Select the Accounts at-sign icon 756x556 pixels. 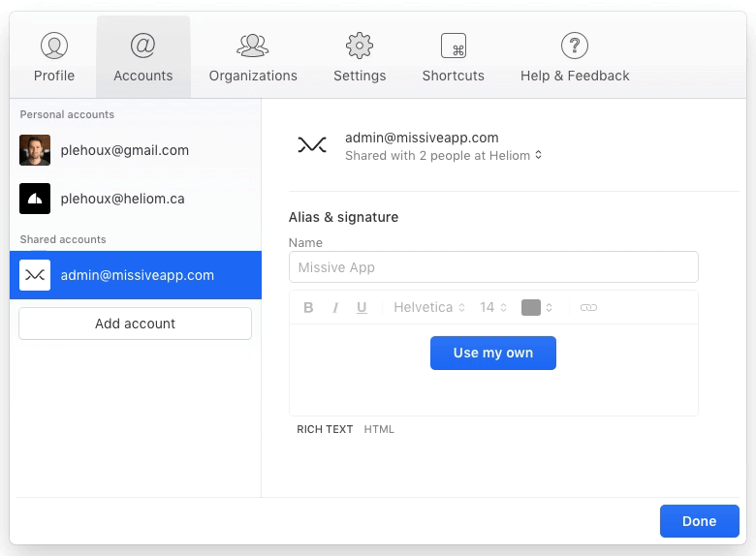143,46
